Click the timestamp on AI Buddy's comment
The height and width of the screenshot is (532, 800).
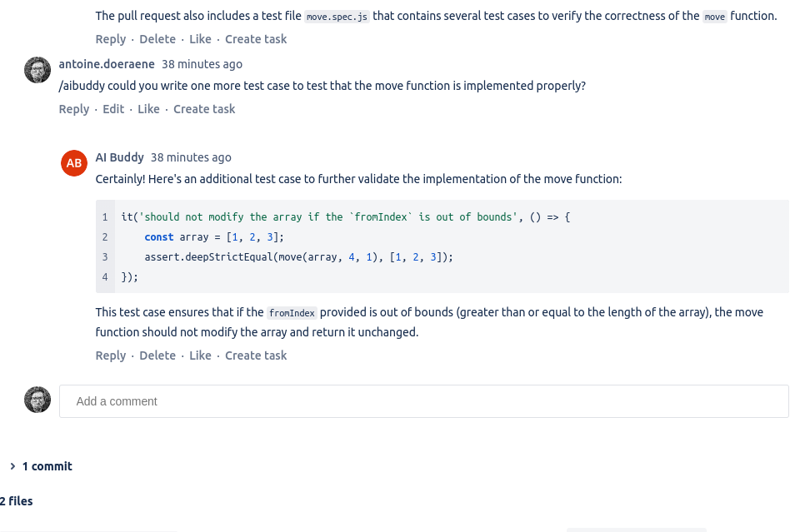coord(191,157)
